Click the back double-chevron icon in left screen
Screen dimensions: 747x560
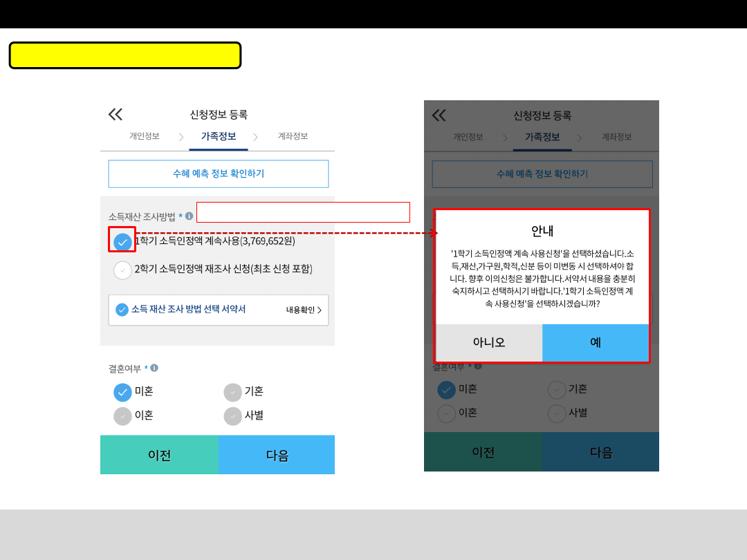tap(115, 115)
